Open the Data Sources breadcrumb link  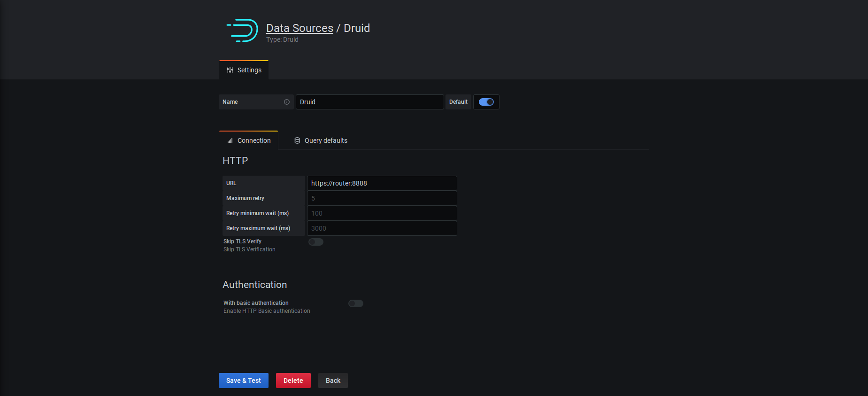(x=300, y=28)
